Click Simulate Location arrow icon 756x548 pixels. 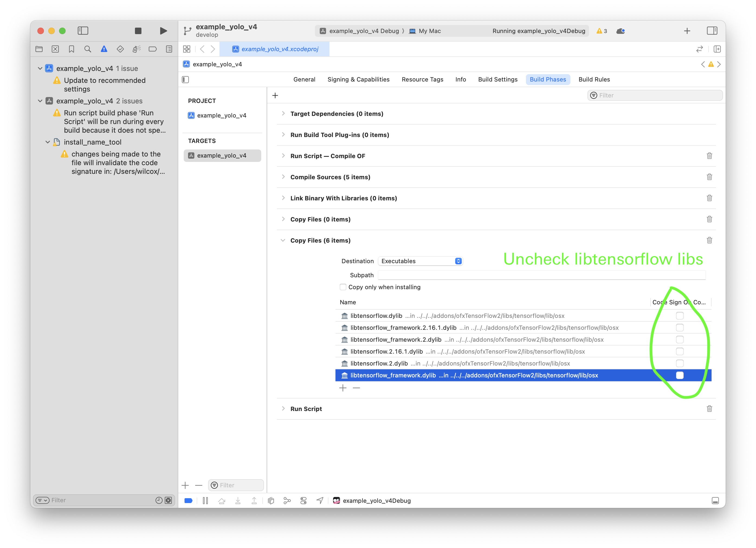320,501
